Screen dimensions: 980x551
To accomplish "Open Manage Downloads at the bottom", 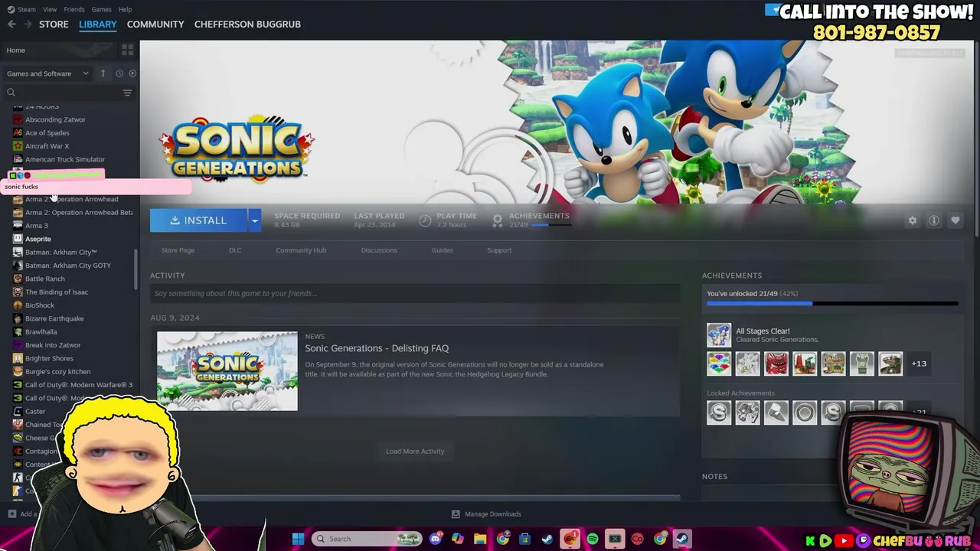I will point(486,514).
